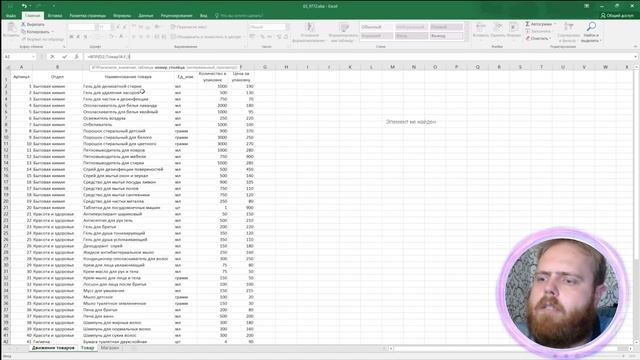
Task: Click the Insert cells button
Action: point(480,31)
